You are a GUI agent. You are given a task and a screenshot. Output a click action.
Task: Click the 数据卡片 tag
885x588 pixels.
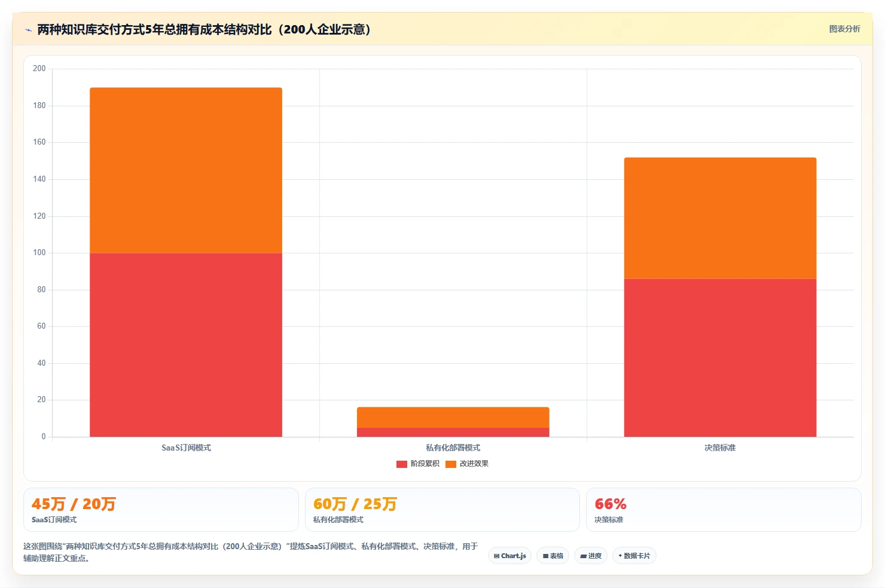coord(634,556)
